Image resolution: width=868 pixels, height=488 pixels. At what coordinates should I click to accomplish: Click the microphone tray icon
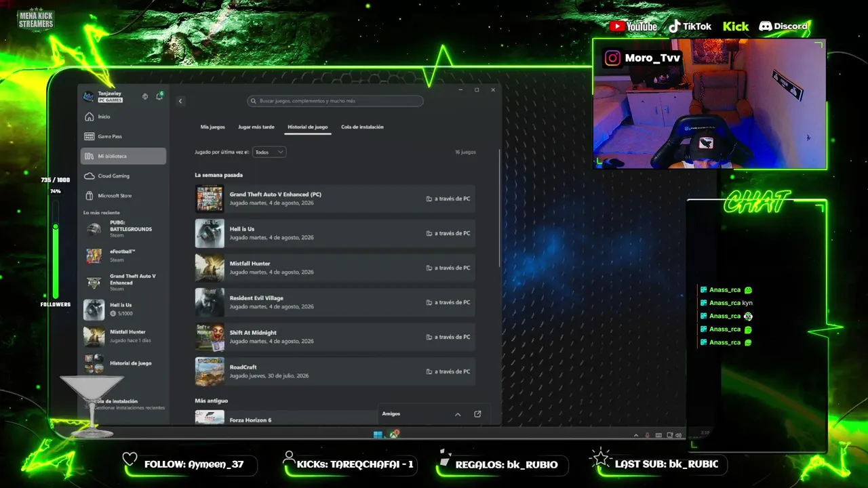[647, 435]
